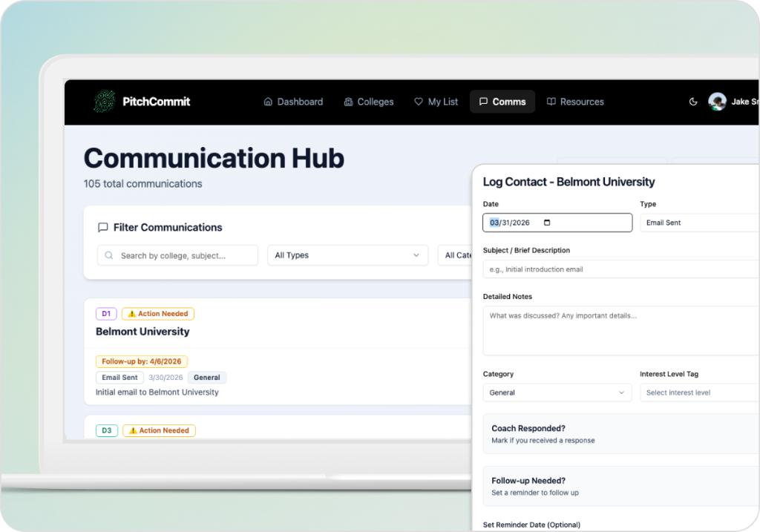Click Action Needed badge on D3 card
Viewport: 760px width, 532px height.
pos(159,431)
